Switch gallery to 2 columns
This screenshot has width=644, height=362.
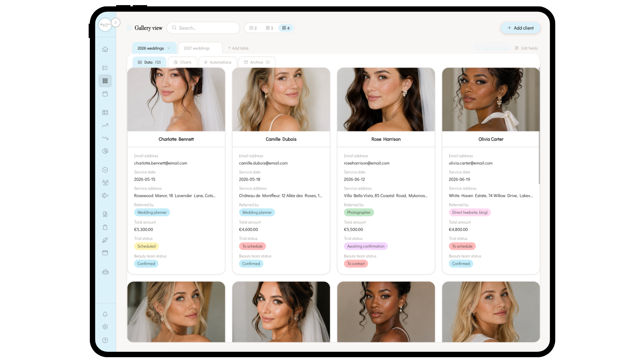click(x=253, y=28)
